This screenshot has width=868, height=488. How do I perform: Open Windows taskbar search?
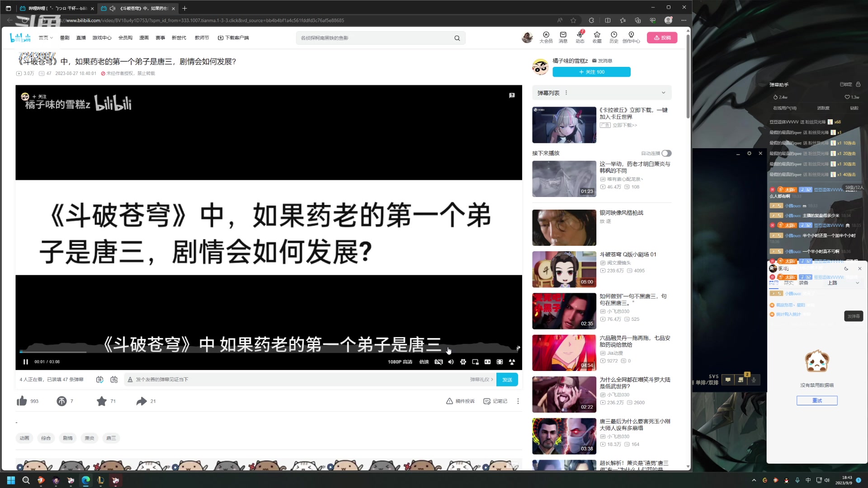click(26, 480)
